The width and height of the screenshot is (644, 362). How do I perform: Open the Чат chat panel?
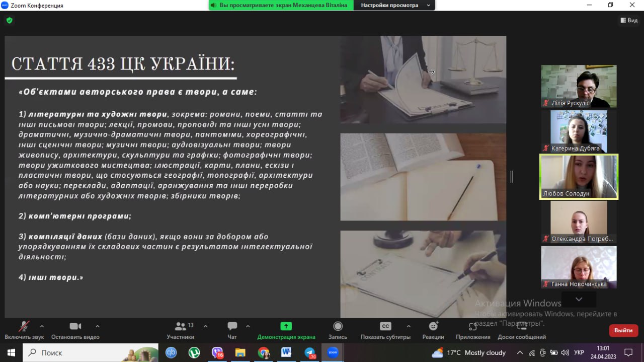click(x=232, y=327)
